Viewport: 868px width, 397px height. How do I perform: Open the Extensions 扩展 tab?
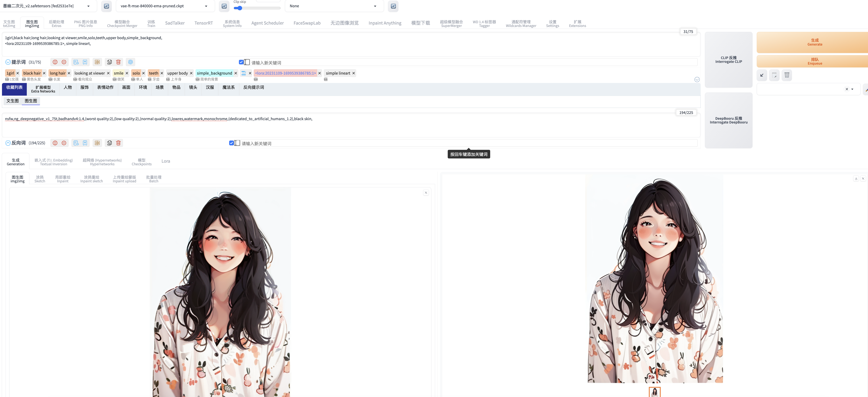coord(578,24)
